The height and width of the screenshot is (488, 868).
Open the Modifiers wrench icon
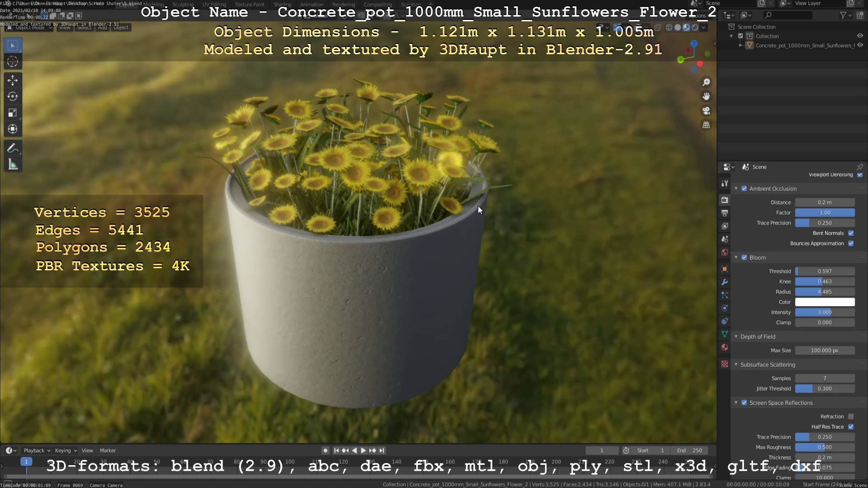[724, 282]
